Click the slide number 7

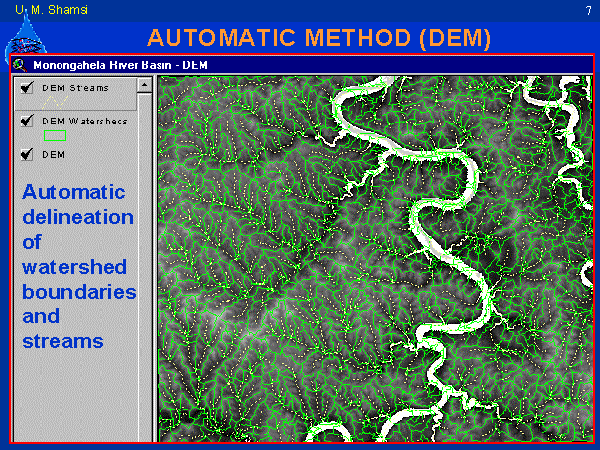point(587,9)
